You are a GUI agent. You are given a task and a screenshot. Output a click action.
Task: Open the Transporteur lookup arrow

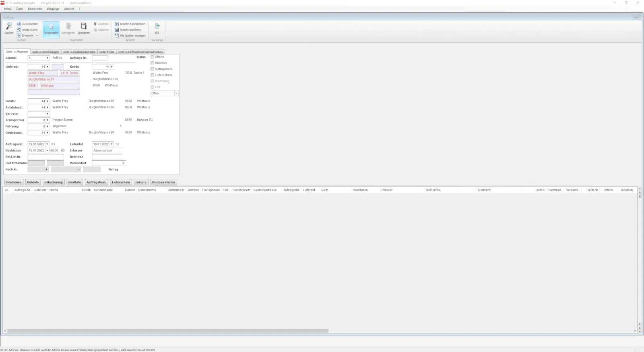click(x=47, y=120)
